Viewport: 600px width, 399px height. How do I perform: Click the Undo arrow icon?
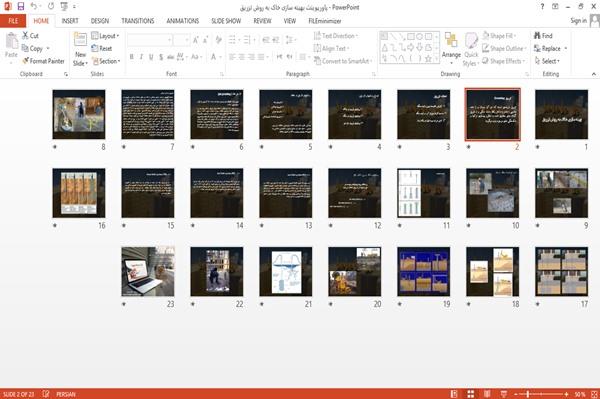click(x=34, y=6)
